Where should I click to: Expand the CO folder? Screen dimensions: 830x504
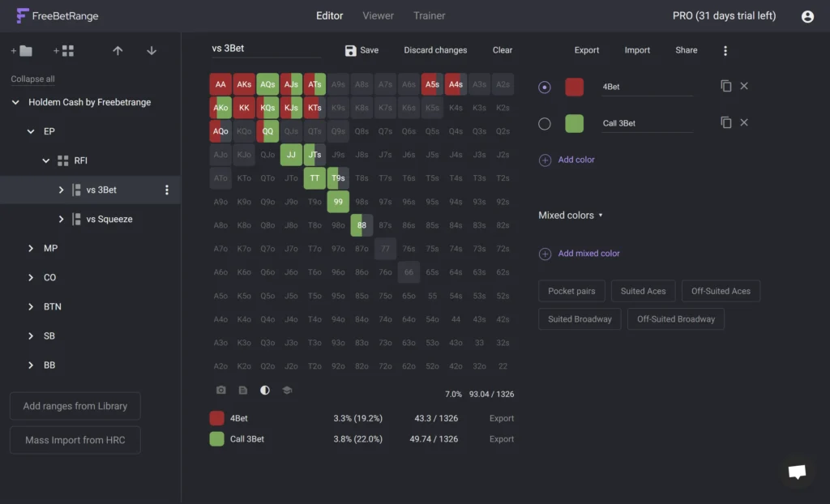[31, 277]
